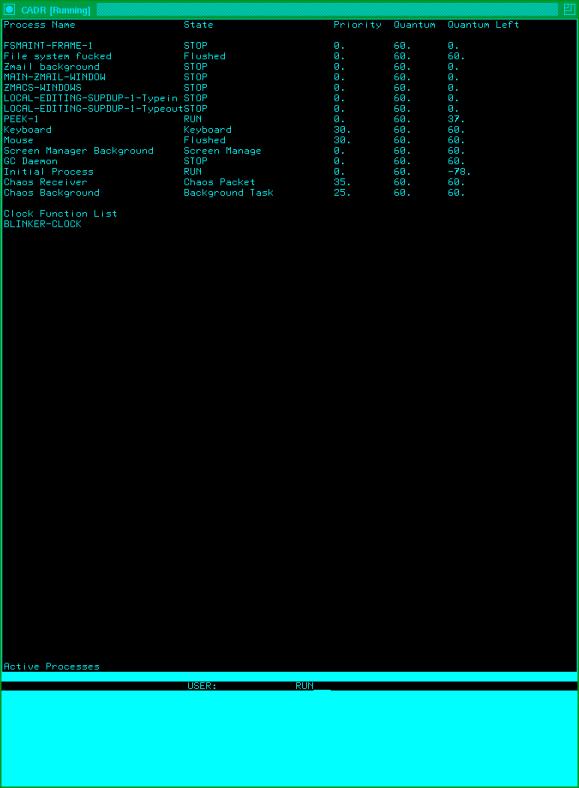Screen dimensions: 579x788
Task: Select the LOCAL-EDITING-SUPDUP-1-Typein process name
Action: 90,98
